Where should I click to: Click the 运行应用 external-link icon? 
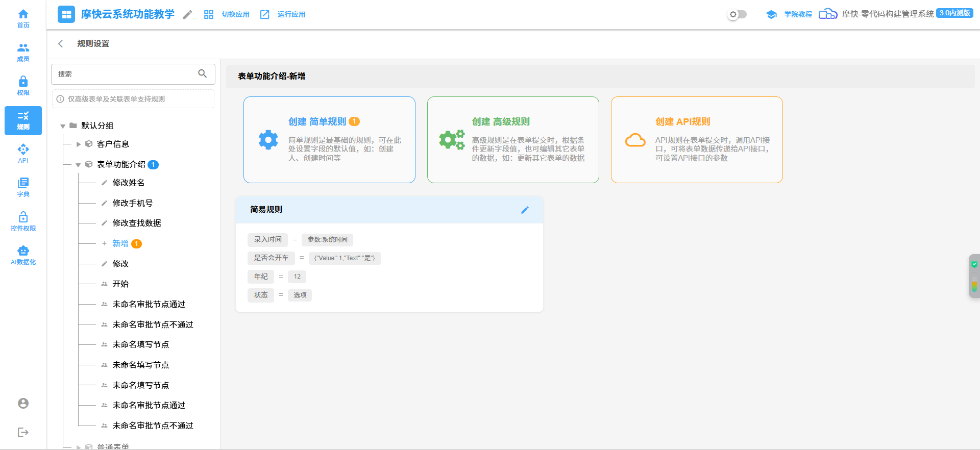264,15
